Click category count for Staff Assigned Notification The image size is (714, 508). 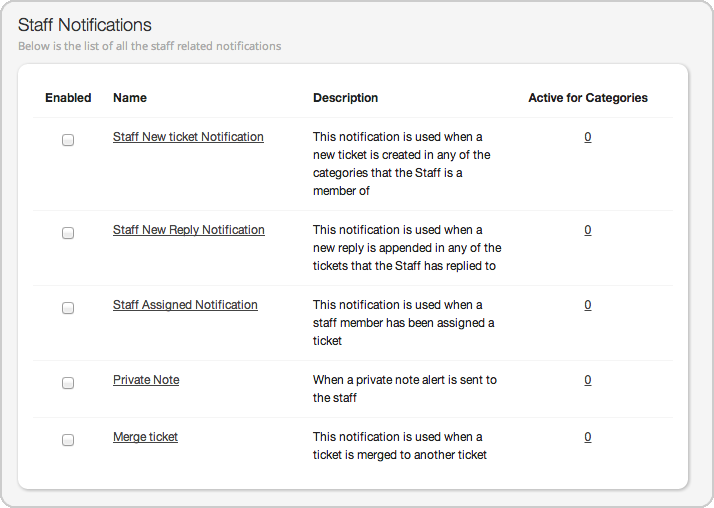tap(588, 305)
